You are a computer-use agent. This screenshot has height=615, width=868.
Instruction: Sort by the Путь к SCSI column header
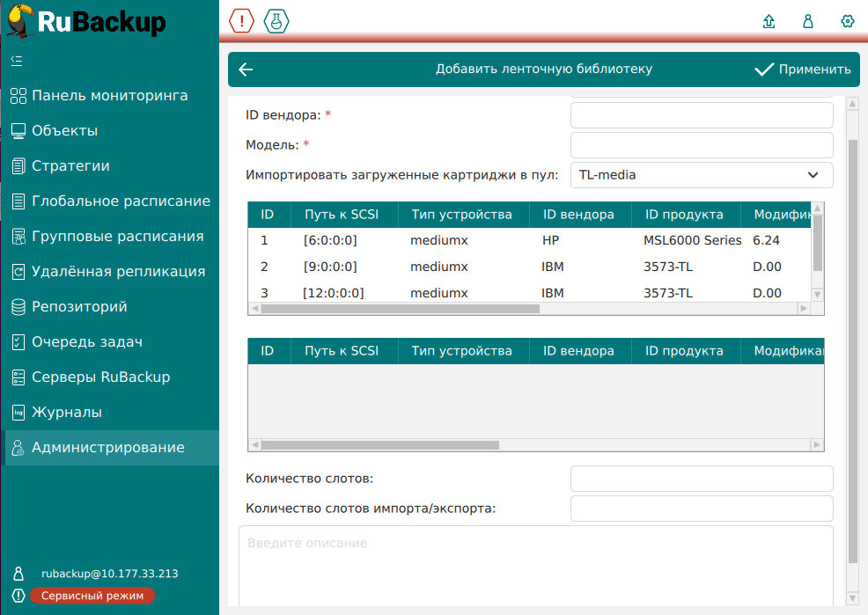click(342, 215)
